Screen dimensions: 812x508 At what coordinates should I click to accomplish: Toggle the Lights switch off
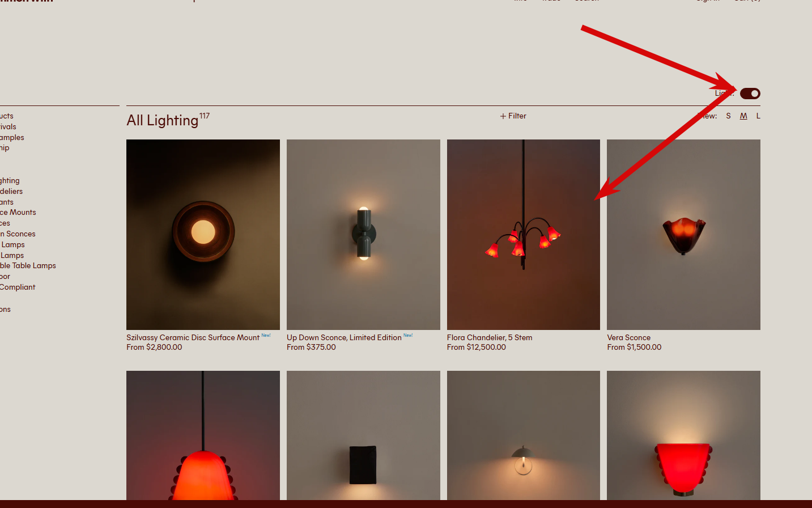point(750,94)
